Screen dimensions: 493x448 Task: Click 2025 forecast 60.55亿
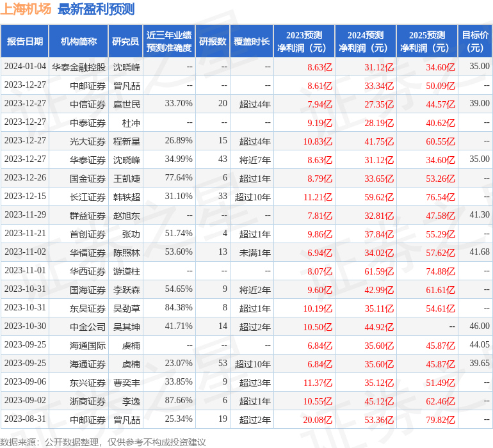[440, 141]
